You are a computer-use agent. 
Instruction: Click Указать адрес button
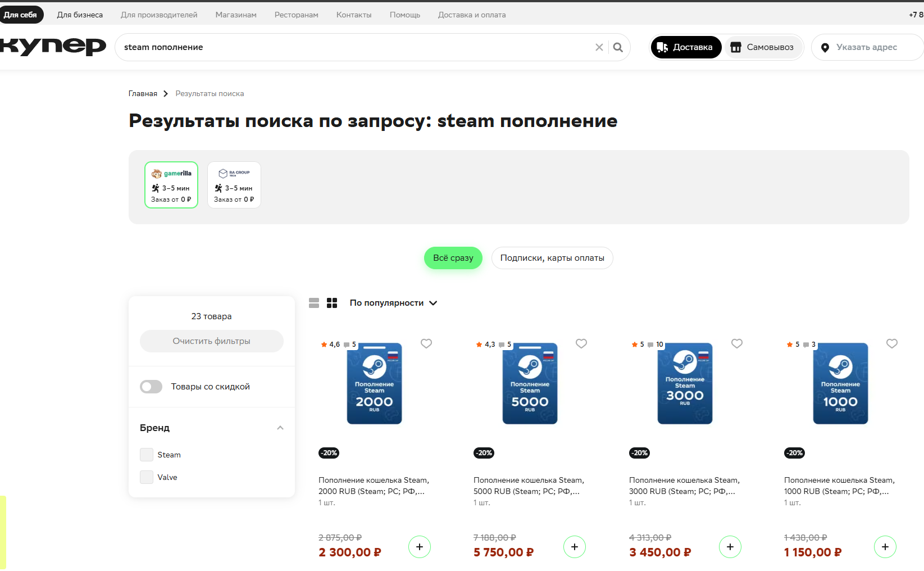[x=867, y=47]
